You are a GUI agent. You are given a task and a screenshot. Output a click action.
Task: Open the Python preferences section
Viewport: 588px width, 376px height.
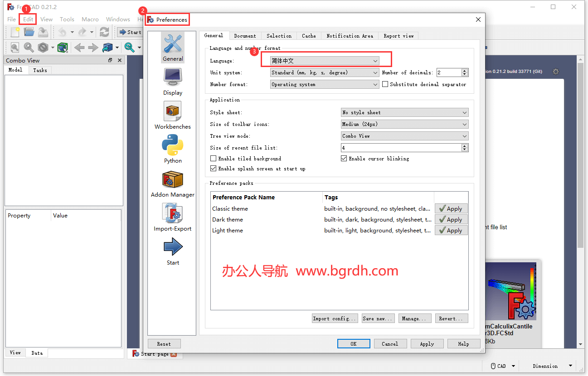coord(173,149)
